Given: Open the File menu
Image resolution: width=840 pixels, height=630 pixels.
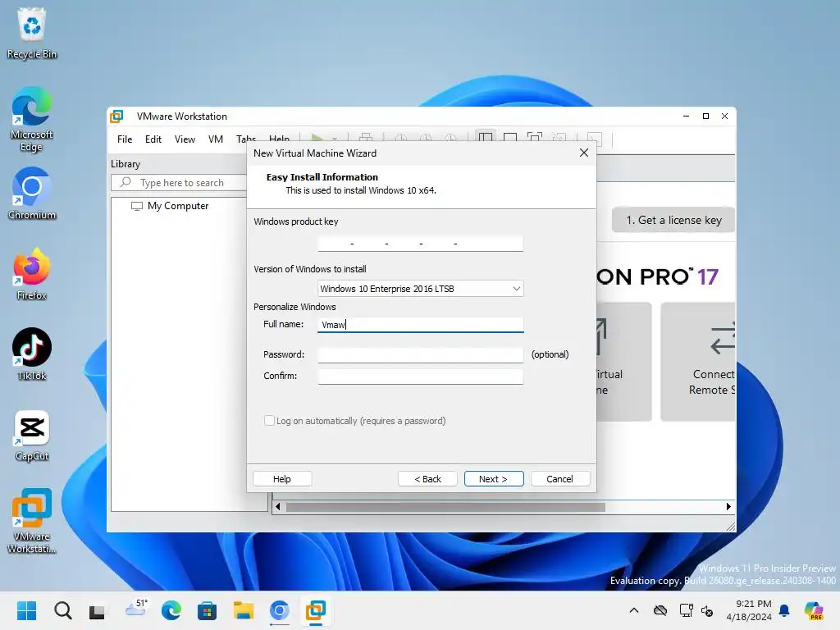Looking at the screenshot, I should click(x=125, y=139).
